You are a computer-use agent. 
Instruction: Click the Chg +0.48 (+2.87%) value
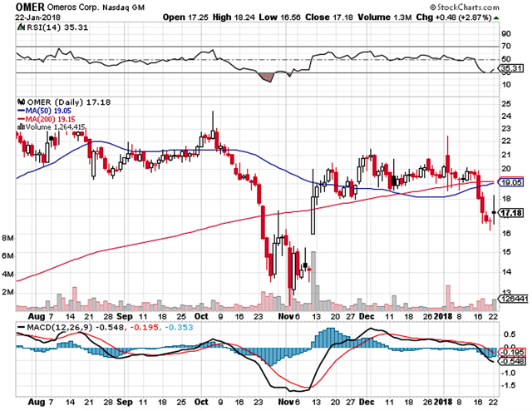point(454,17)
